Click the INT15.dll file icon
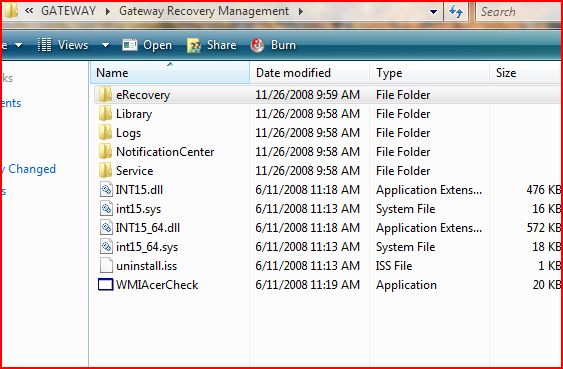 [x=106, y=190]
